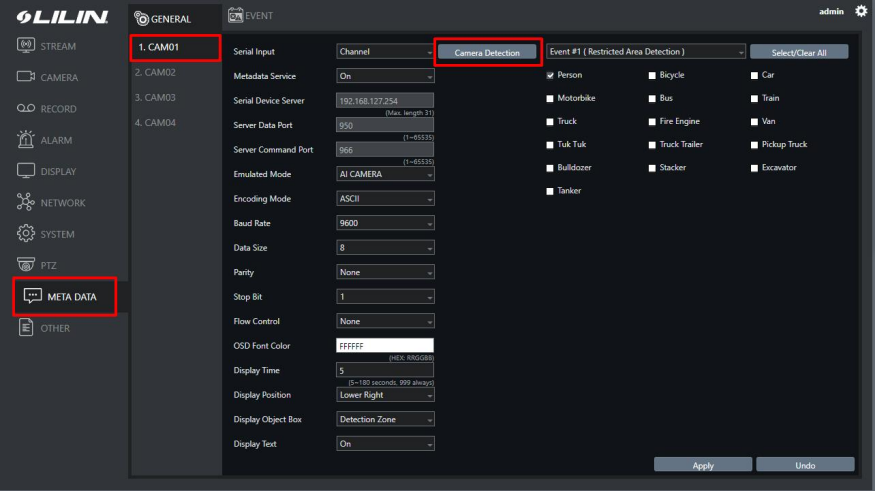Click the Network nodes icon
875x491 pixels.
click(x=26, y=202)
